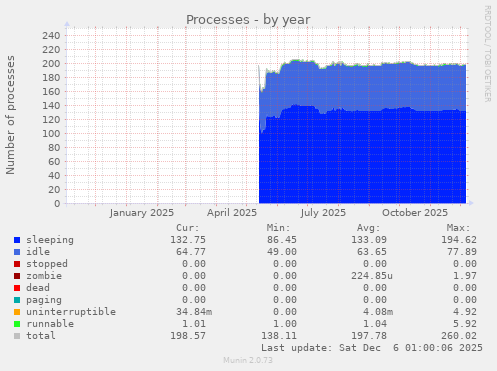Image resolution: width=497 pixels, height=371 pixels.
Task: Click the 'idle' legend label
Action: pos(38,252)
